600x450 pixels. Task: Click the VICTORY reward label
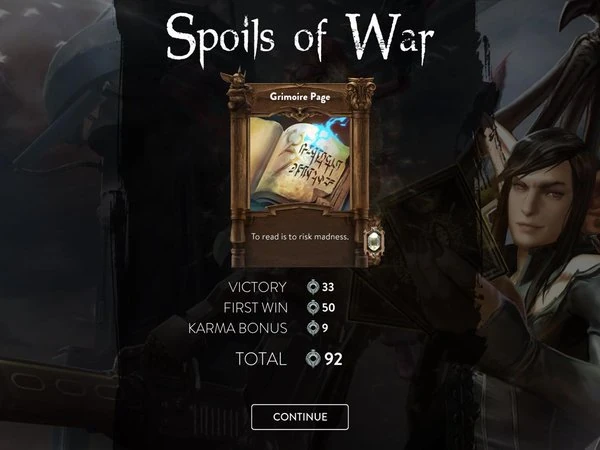tap(257, 287)
